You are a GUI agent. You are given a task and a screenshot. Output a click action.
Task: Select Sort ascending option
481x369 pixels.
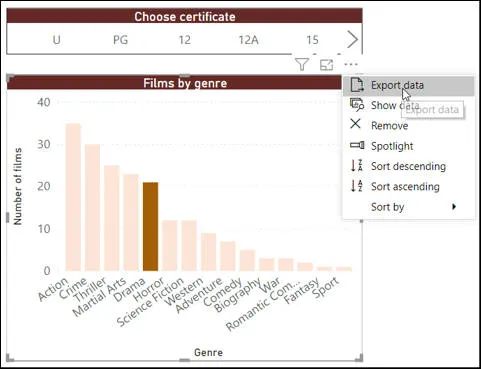pos(408,186)
